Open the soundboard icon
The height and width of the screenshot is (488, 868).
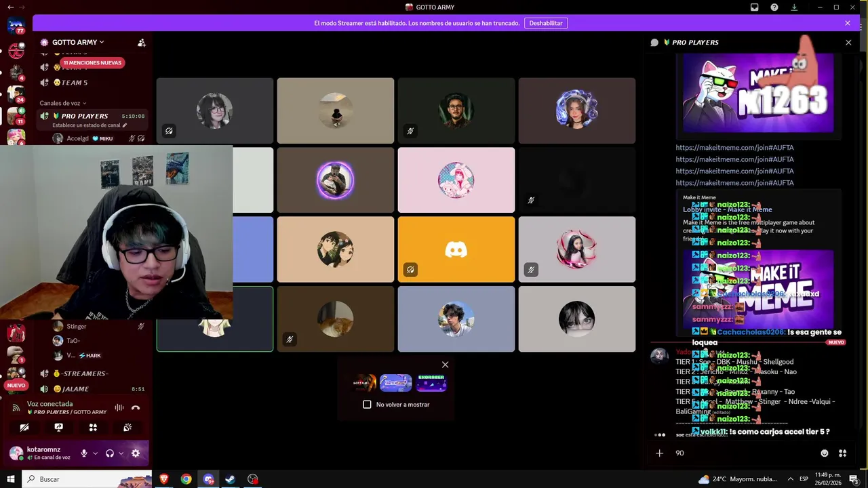coord(127,428)
